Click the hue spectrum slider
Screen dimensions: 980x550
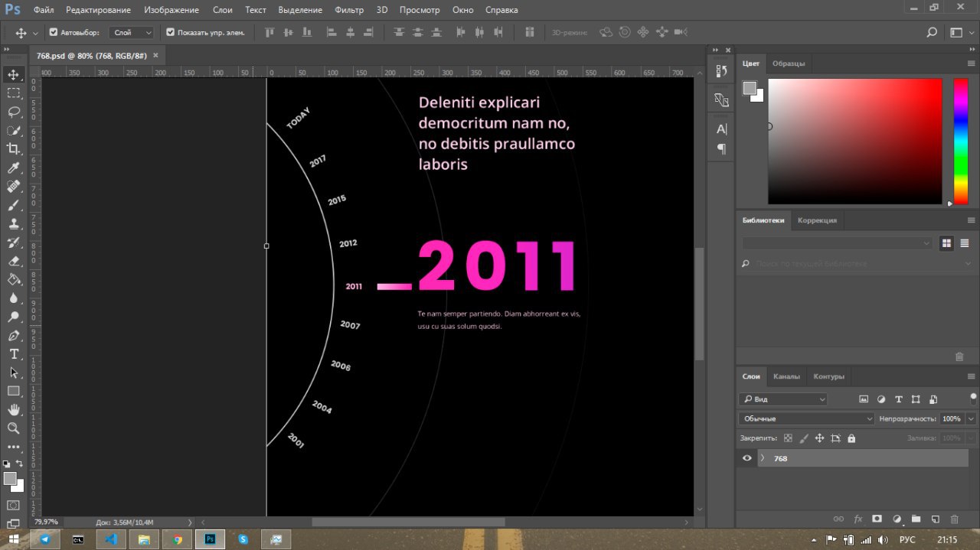(960, 142)
